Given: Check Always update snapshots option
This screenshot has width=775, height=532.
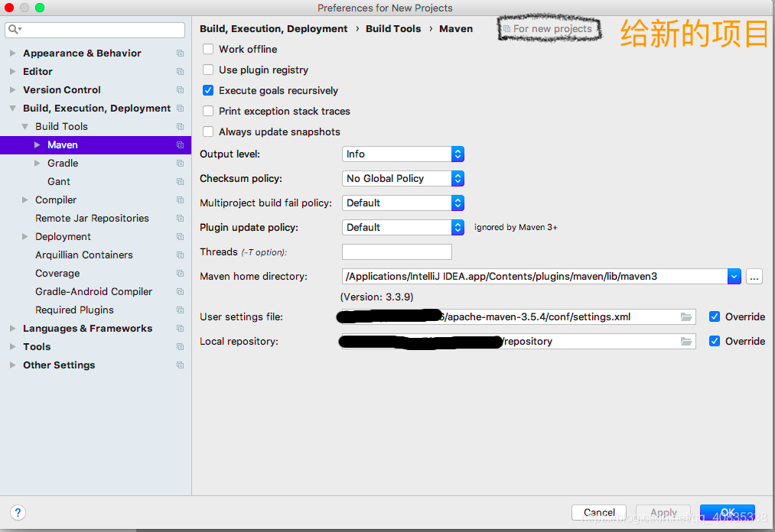Looking at the screenshot, I should [208, 131].
